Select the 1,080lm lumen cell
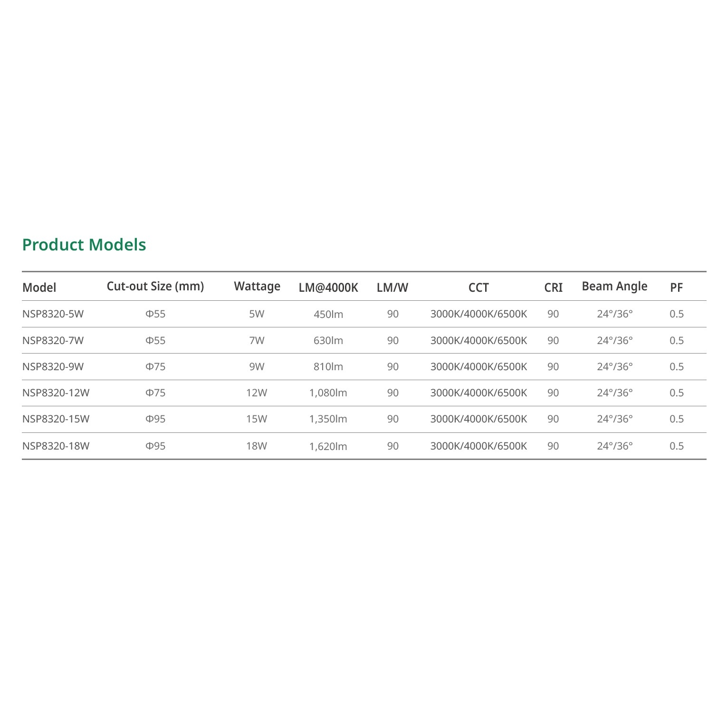 pos(328,393)
